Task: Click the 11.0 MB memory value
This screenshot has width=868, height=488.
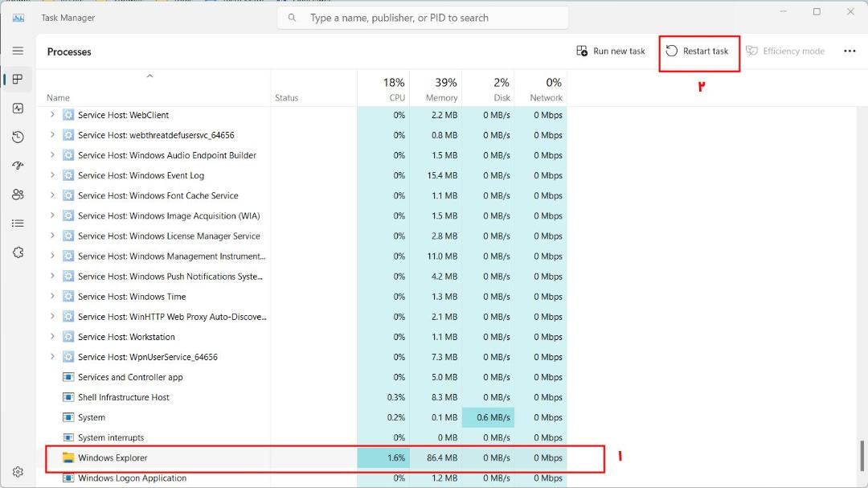Action: coord(442,256)
